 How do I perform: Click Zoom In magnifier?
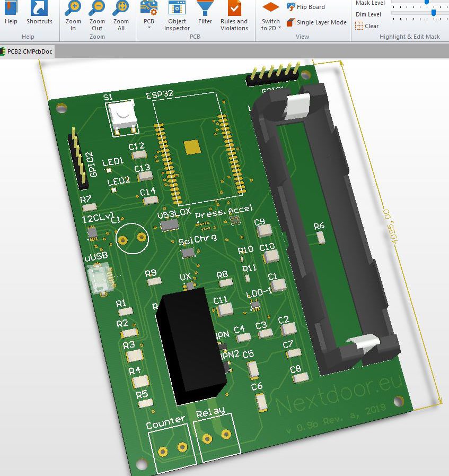pos(73,16)
